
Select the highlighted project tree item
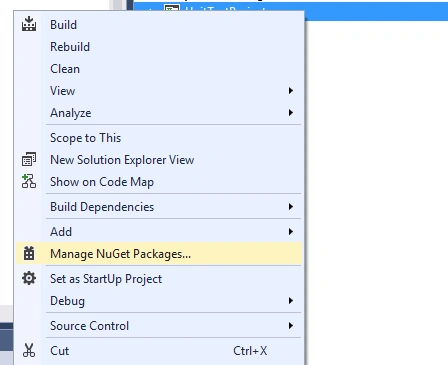(x=291, y=10)
